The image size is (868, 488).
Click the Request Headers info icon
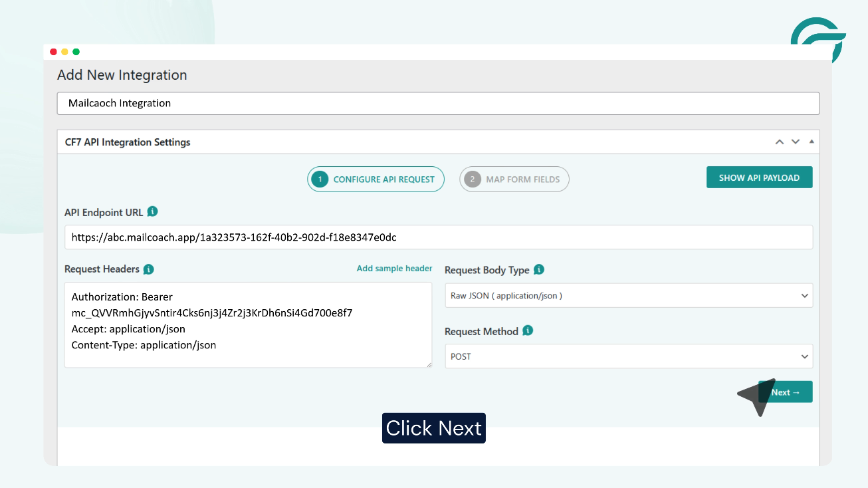coord(148,269)
